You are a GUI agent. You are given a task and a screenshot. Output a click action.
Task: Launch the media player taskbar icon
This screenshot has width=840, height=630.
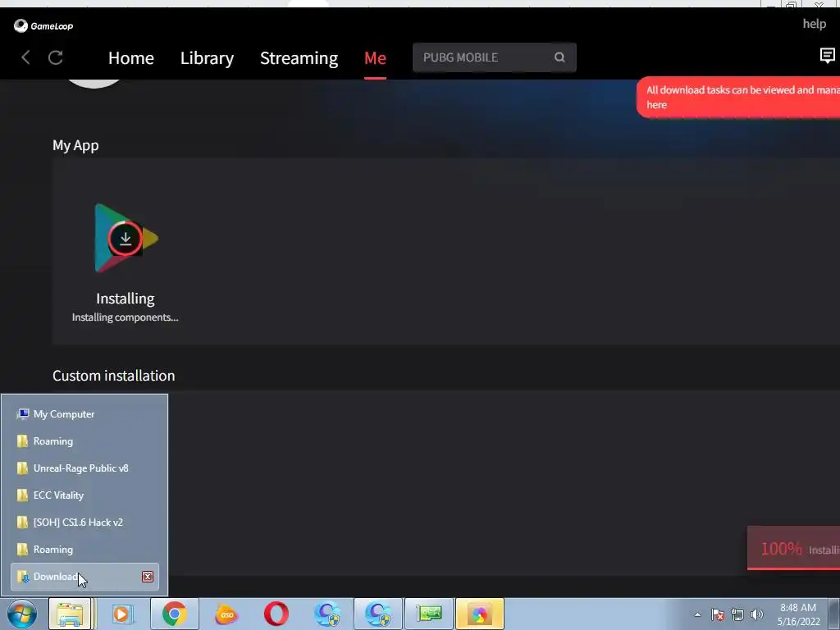pos(123,614)
